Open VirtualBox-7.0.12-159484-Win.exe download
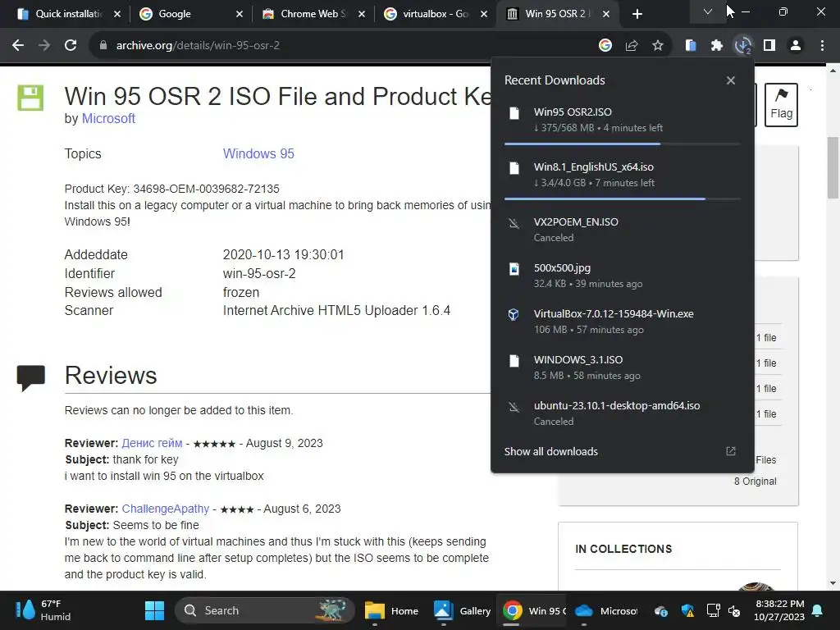 [x=622, y=322]
